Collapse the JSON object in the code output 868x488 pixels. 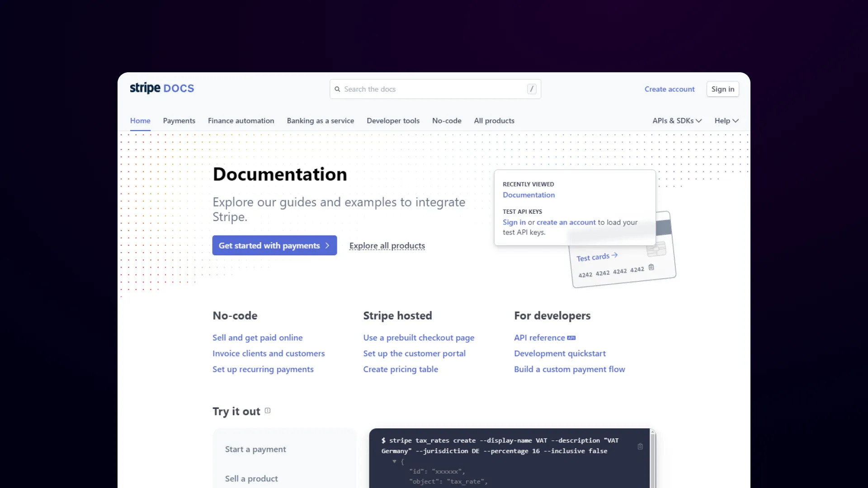point(394,461)
